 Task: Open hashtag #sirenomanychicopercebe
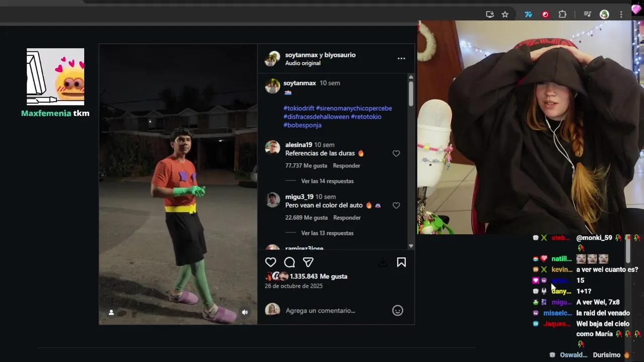pos(354,108)
